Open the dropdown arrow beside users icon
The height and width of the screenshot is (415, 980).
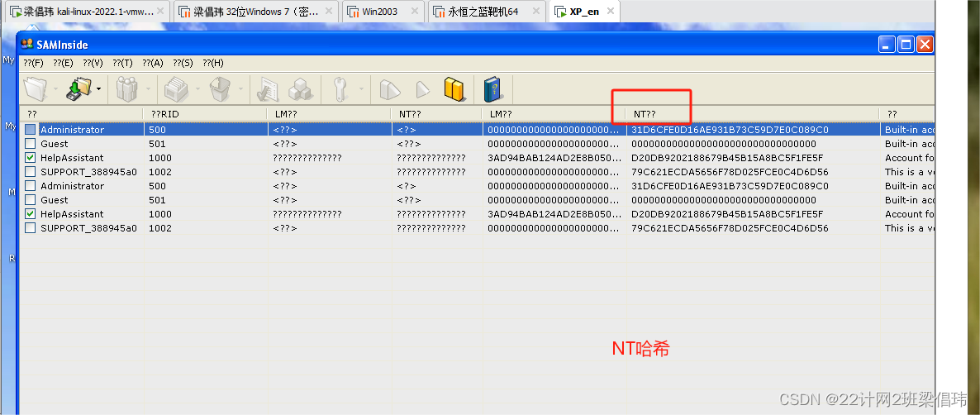148,90
